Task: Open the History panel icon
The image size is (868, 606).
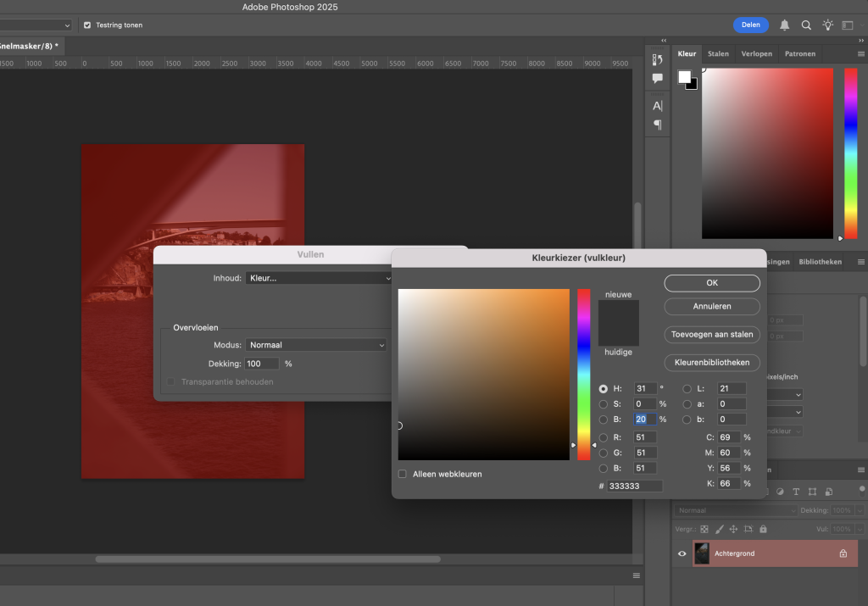Action: [x=657, y=59]
